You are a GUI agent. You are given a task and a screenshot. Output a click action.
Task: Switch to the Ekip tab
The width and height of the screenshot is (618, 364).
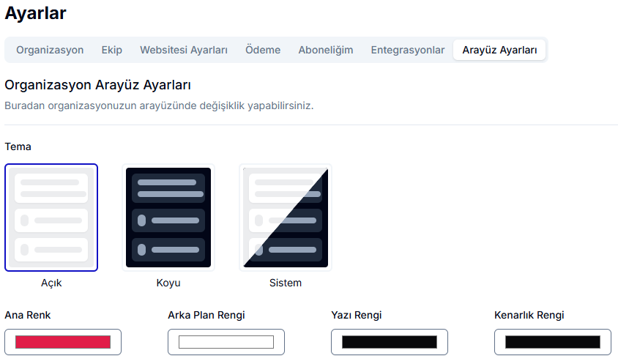(x=111, y=50)
